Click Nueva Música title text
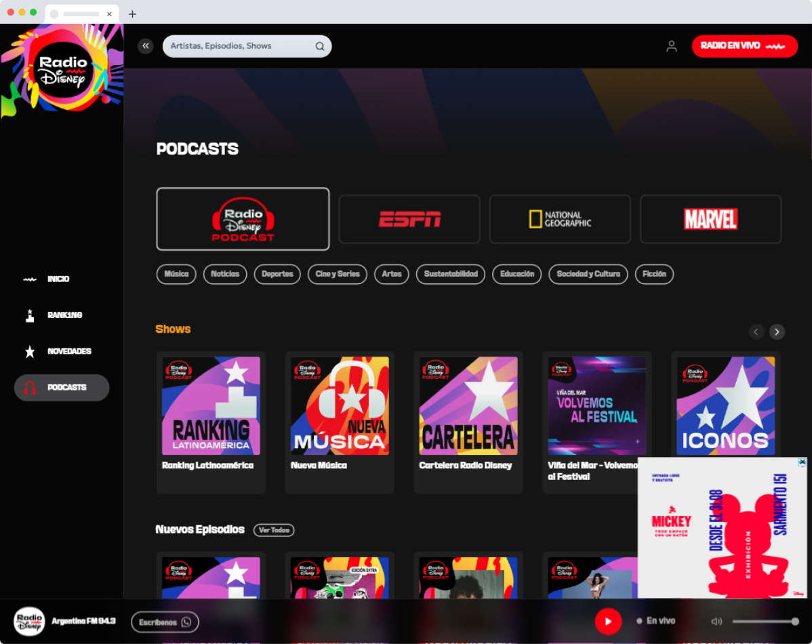 319,465
